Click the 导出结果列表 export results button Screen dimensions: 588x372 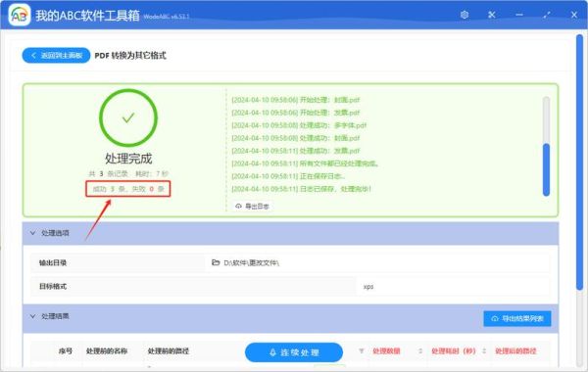(517, 318)
